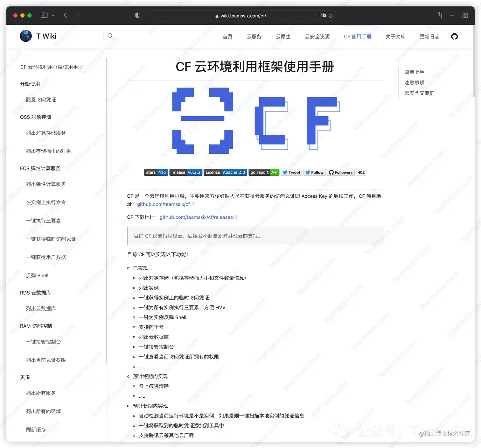Click the go report A+ badge
Screen dimensions: 481x448
click(264, 172)
